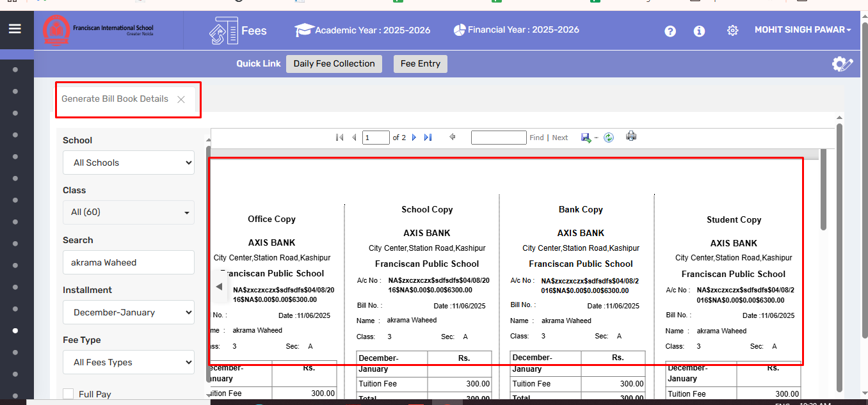
Task: Open the Fees module icon
Action: pyautogui.click(x=223, y=31)
